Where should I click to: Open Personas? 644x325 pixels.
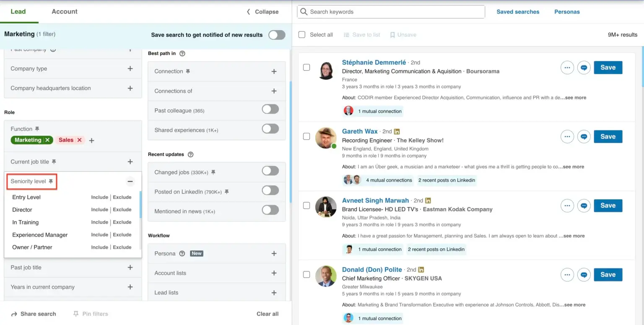pos(567,12)
